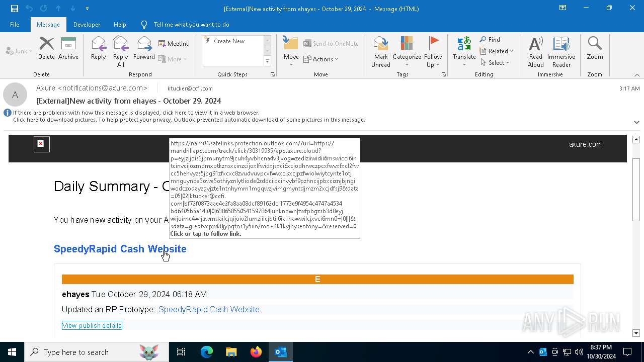644x362 pixels.
Task: Click the blocked picture placeholder
Action: point(42,144)
